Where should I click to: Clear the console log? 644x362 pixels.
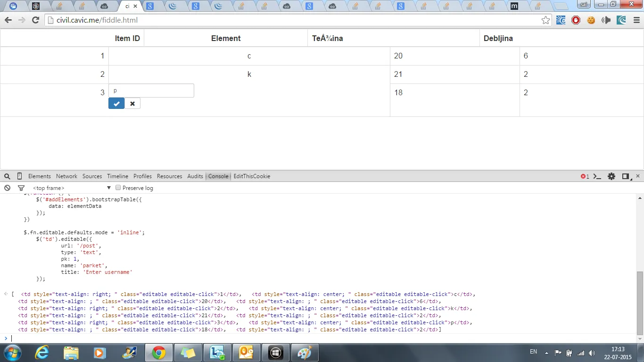tap(7, 188)
